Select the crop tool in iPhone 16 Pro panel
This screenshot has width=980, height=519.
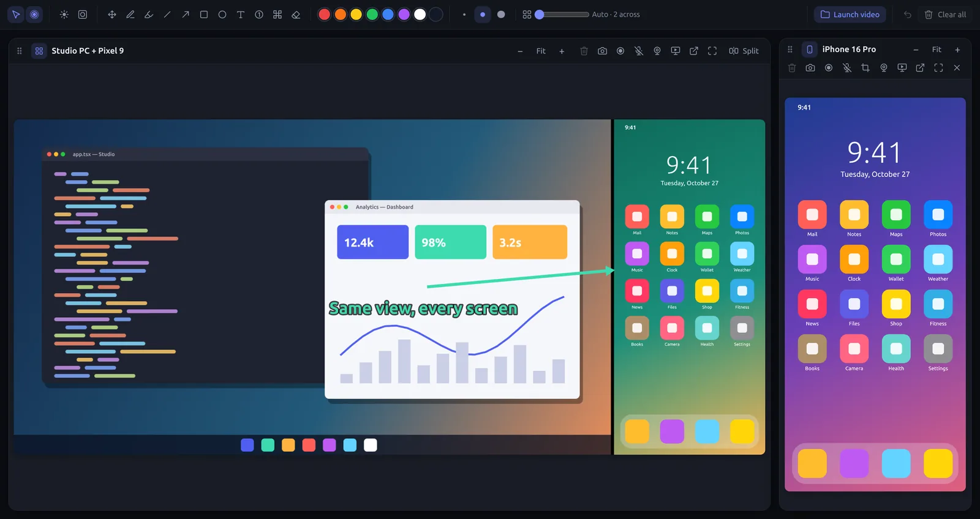pos(865,68)
